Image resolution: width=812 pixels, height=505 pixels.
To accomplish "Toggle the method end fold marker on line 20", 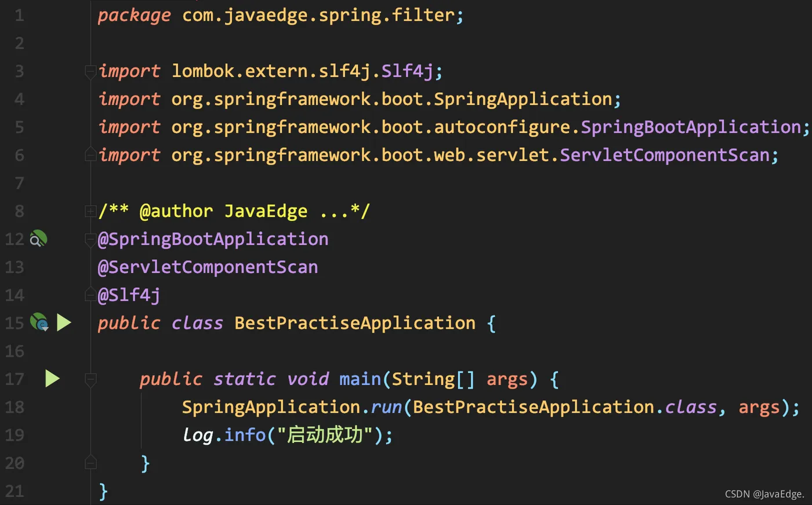I will pos(90,462).
